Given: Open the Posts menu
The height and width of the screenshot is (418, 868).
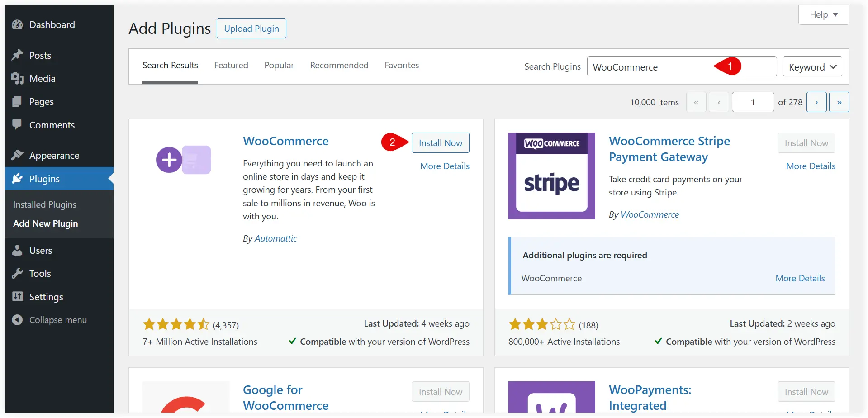Looking at the screenshot, I should 59,55.
